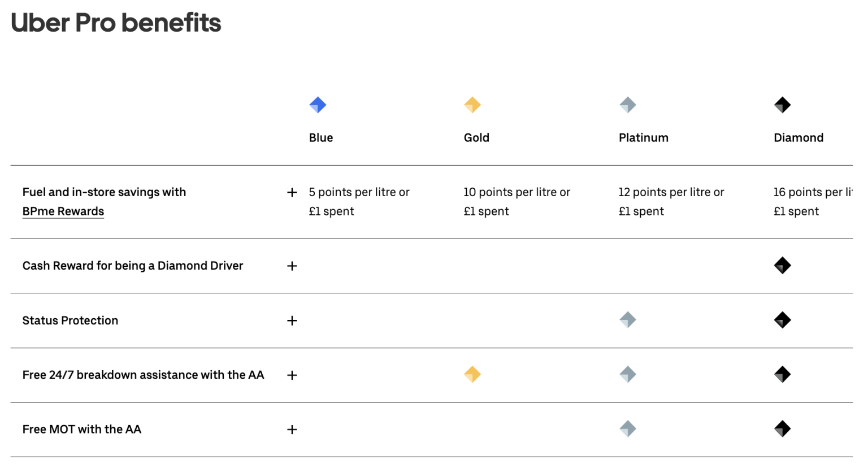Click the Platinum icon in Status Protection row

pos(628,320)
